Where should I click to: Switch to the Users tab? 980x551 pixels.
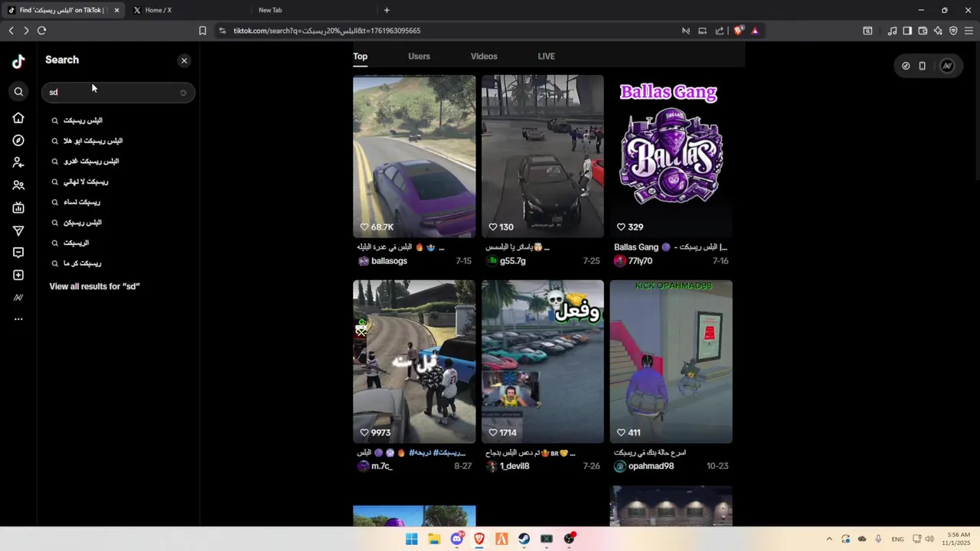[419, 57]
